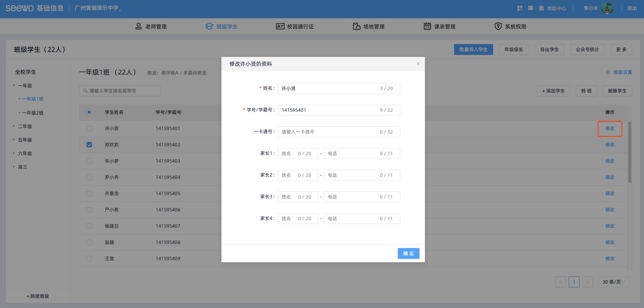Expand the 二年级 tree node

(x=14, y=126)
